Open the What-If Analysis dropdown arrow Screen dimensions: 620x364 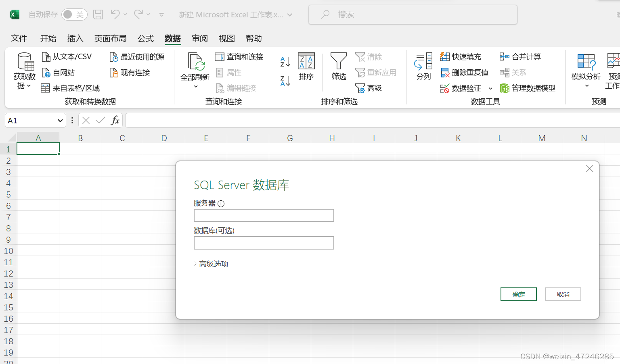click(587, 86)
